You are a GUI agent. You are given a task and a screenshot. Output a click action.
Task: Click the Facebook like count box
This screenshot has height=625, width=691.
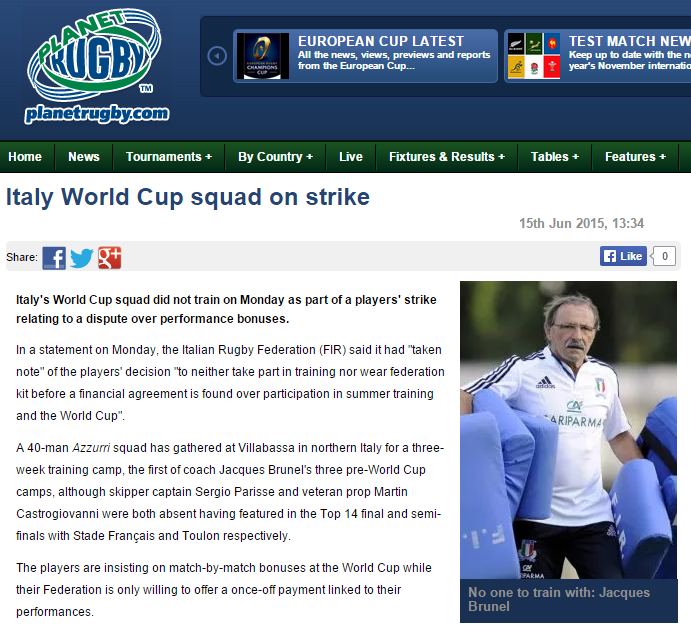coord(665,256)
